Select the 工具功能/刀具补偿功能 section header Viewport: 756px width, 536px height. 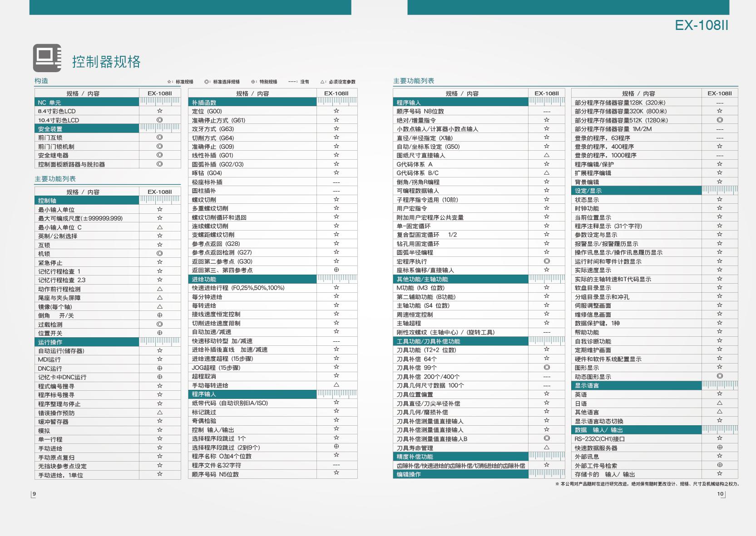pos(461,341)
